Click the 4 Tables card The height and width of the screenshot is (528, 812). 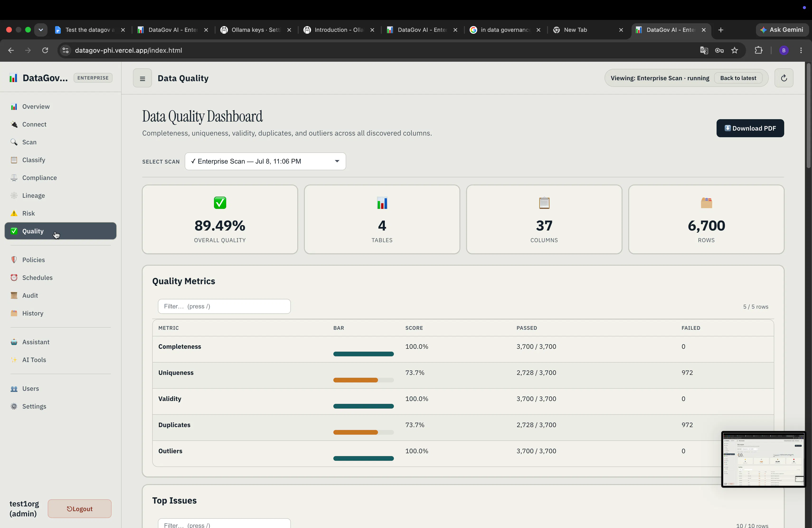(x=382, y=219)
